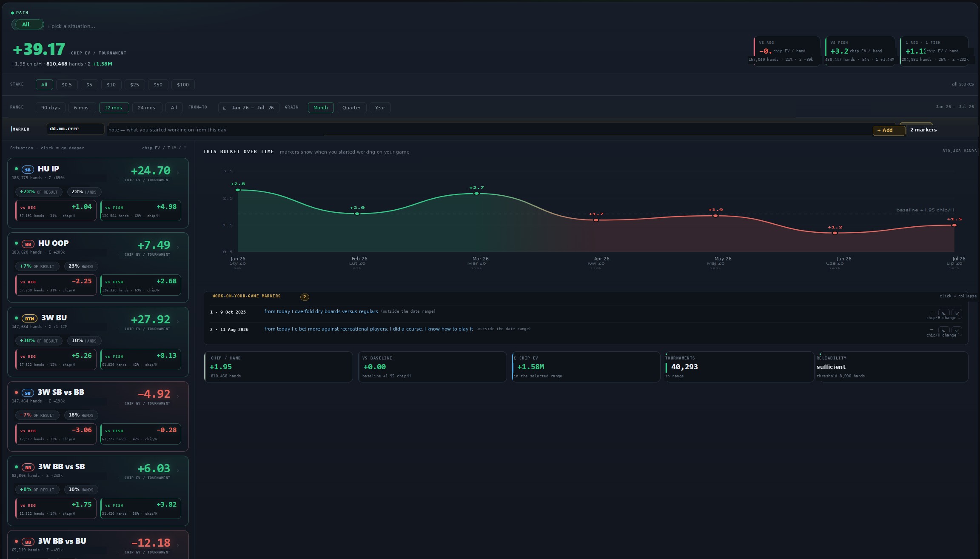980x559 pixels.
Task: Open vs REG box in HU OOP card
Action: [56, 285]
